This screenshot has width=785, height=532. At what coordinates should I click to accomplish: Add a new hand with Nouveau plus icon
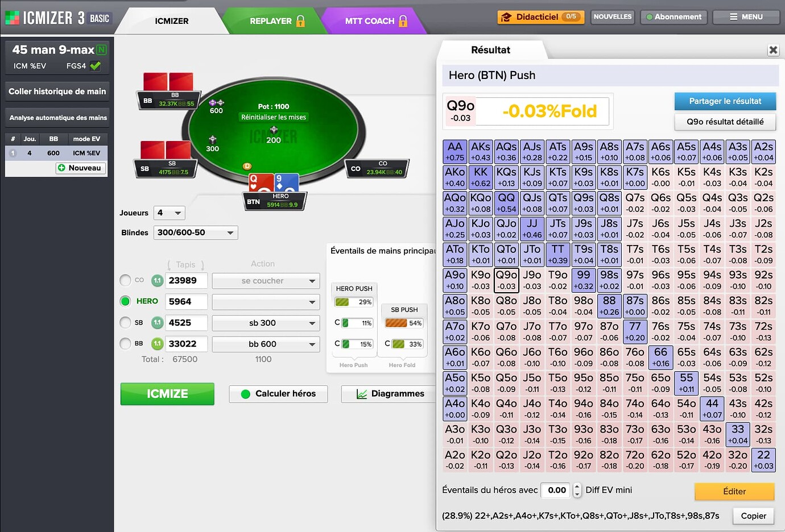61,168
